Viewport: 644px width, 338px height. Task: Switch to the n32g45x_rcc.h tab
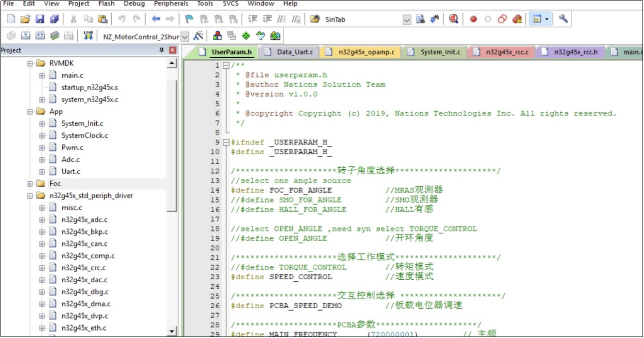click(x=570, y=52)
